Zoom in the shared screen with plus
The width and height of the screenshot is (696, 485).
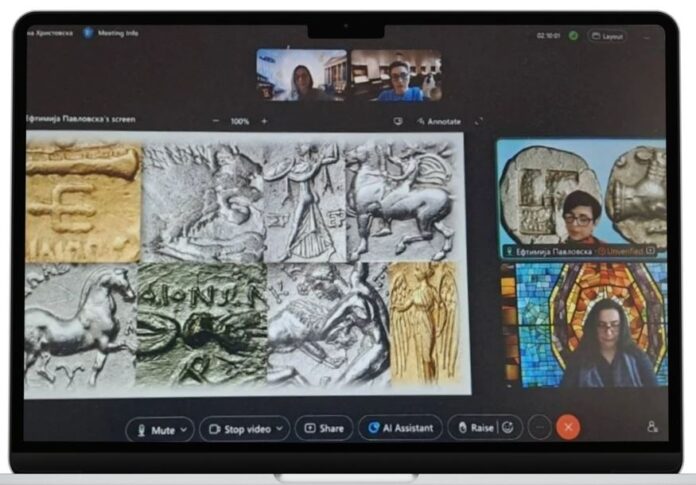pos(264,121)
